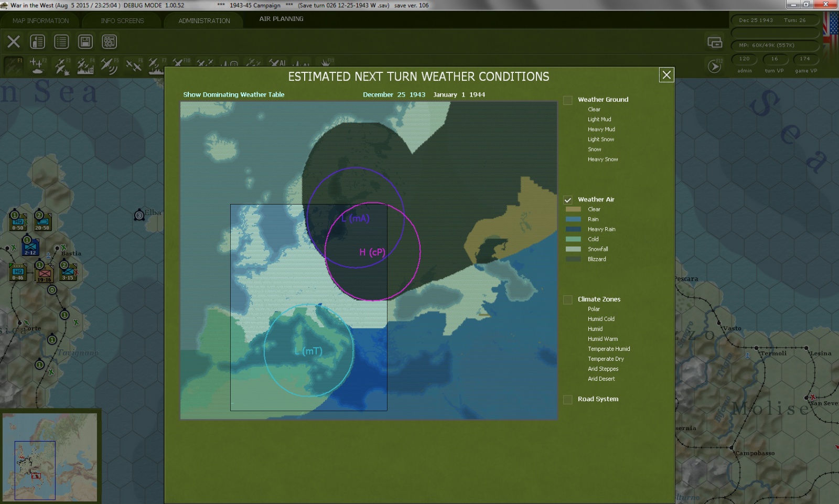
Task: Click the Europe minimap thumbnail
Action: coord(50,457)
